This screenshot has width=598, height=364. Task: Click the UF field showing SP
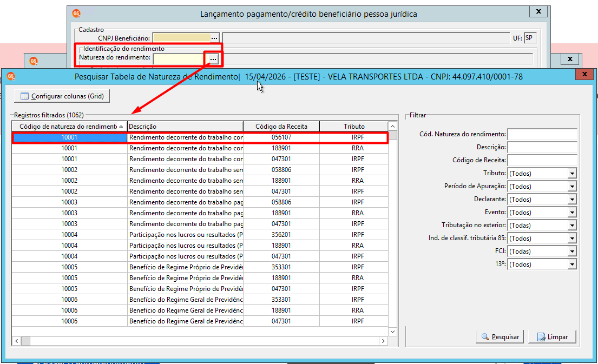530,38
